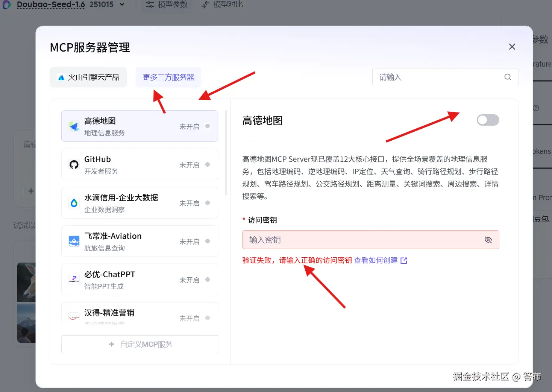The height and width of the screenshot is (392, 552).
Task: Switch to 火山引擎云产品 tab
Action: pyautogui.click(x=88, y=77)
